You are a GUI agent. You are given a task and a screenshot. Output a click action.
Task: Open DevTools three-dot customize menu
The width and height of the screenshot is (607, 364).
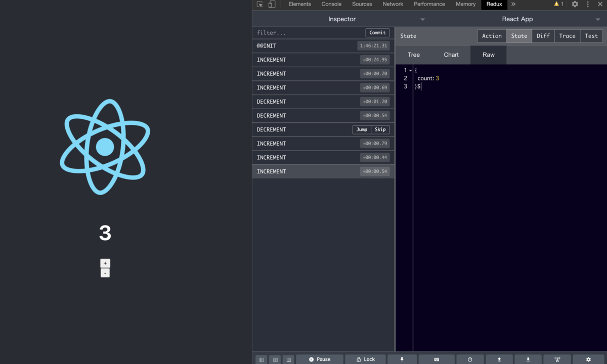pyautogui.click(x=588, y=4)
